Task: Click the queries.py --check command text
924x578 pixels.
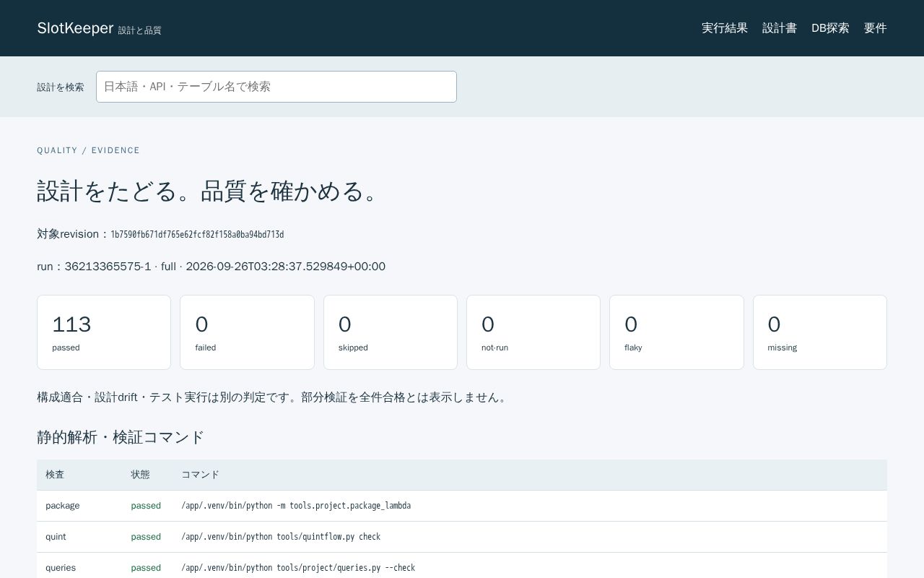Action: pyautogui.click(x=298, y=568)
